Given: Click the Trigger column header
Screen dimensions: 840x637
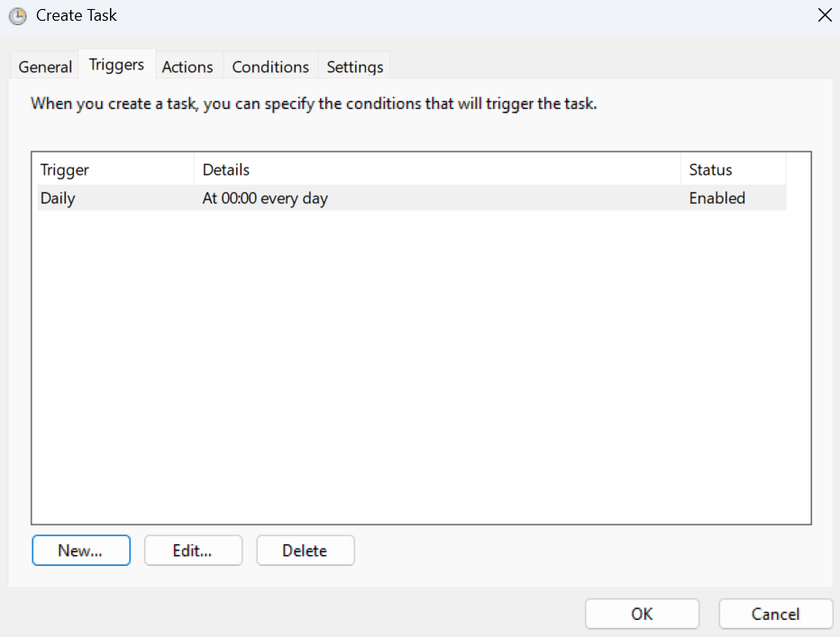Looking at the screenshot, I should (x=64, y=169).
